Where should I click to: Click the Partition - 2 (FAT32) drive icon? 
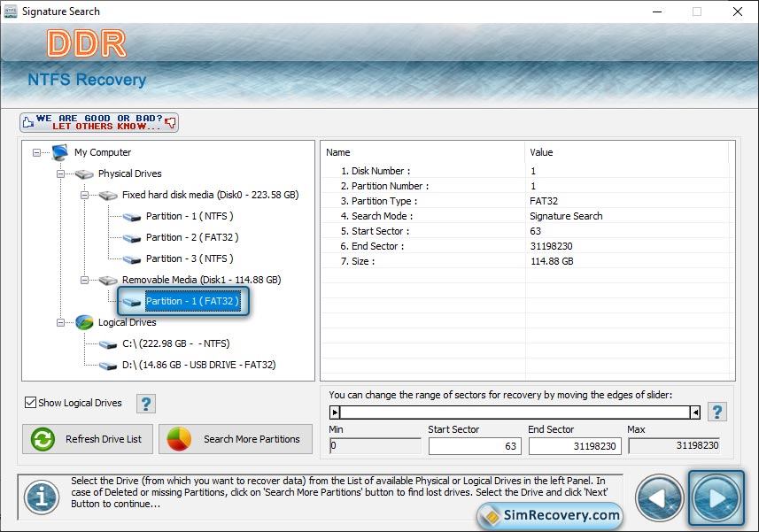[132, 238]
